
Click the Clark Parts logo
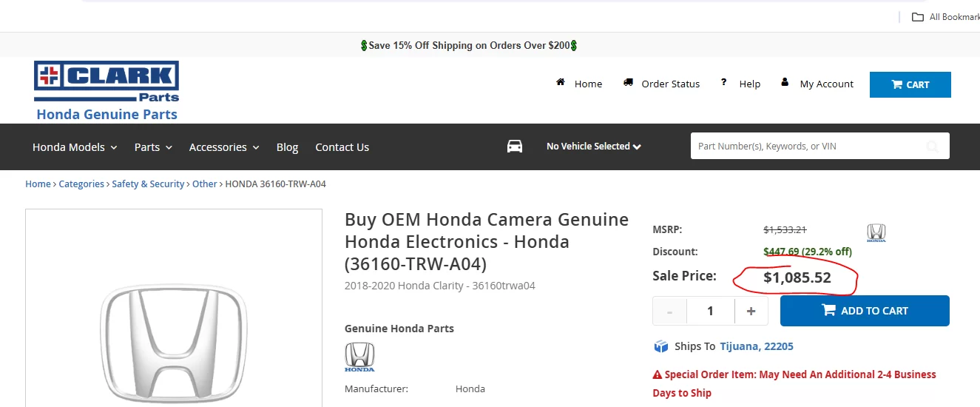click(107, 81)
